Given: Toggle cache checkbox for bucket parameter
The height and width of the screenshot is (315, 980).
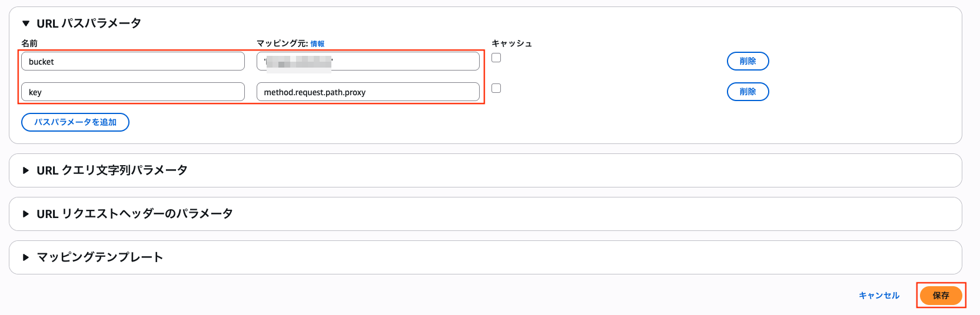Looking at the screenshot, I should [496, 58].
